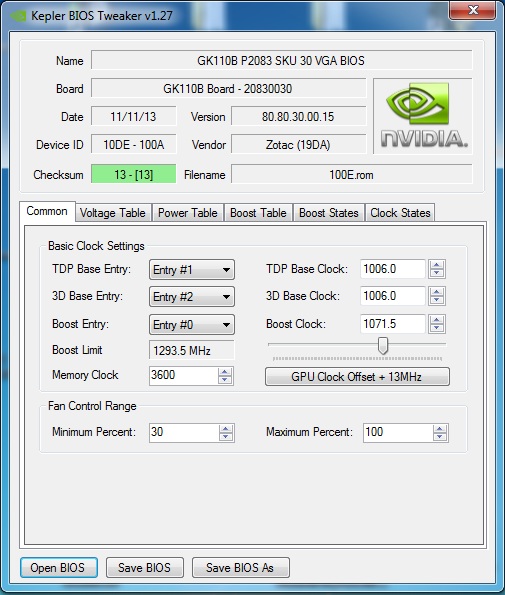Decrease 3D Base Clock with down arrow

437,300
